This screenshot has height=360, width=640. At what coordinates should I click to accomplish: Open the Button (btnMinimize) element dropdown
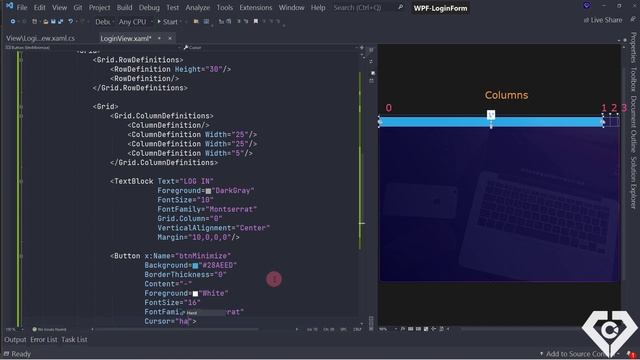(x=92, y=47)
